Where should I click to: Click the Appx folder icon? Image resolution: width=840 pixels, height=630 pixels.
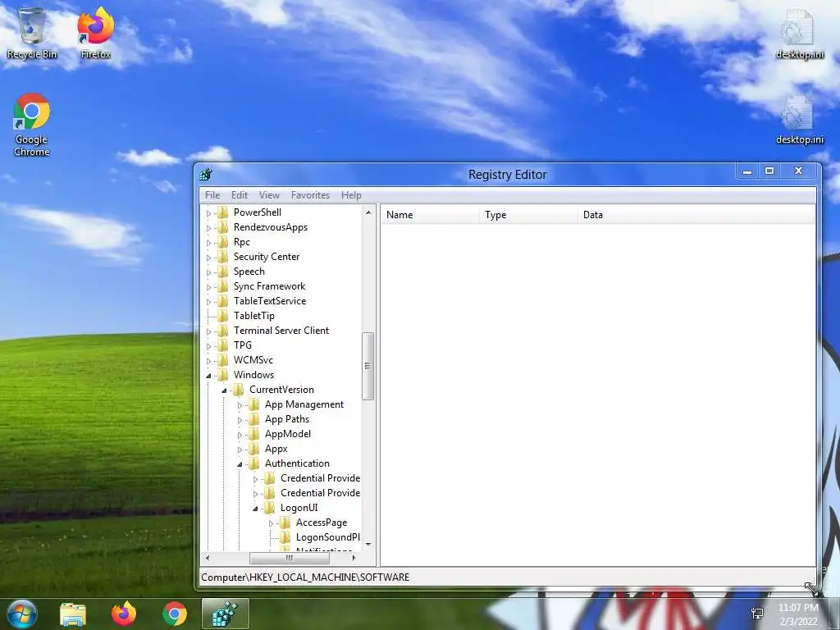point(254,449)
